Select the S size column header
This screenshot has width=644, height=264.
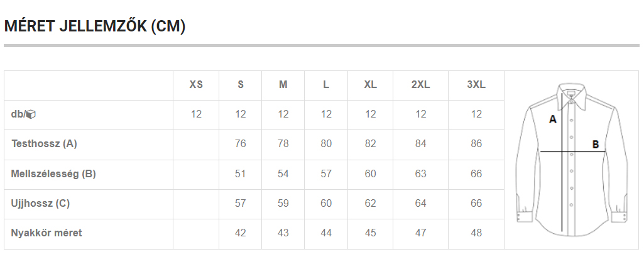pos(240,85)
